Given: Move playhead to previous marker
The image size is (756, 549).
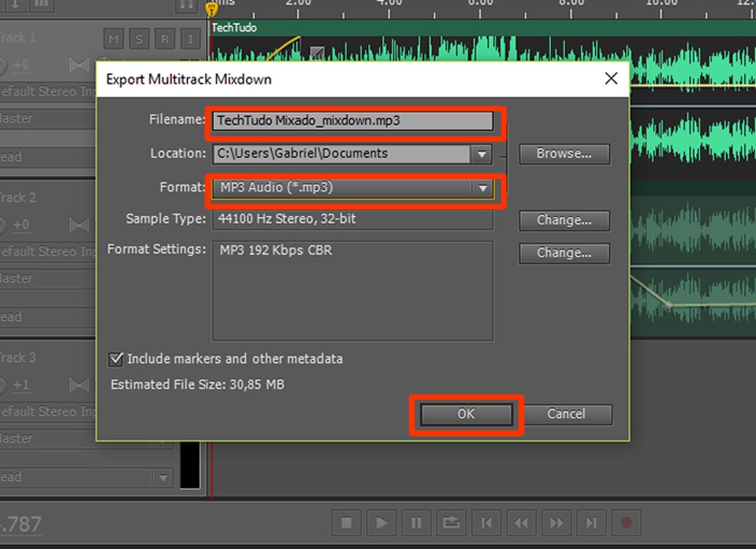Looking at the screenshot, I should (486, 523).
